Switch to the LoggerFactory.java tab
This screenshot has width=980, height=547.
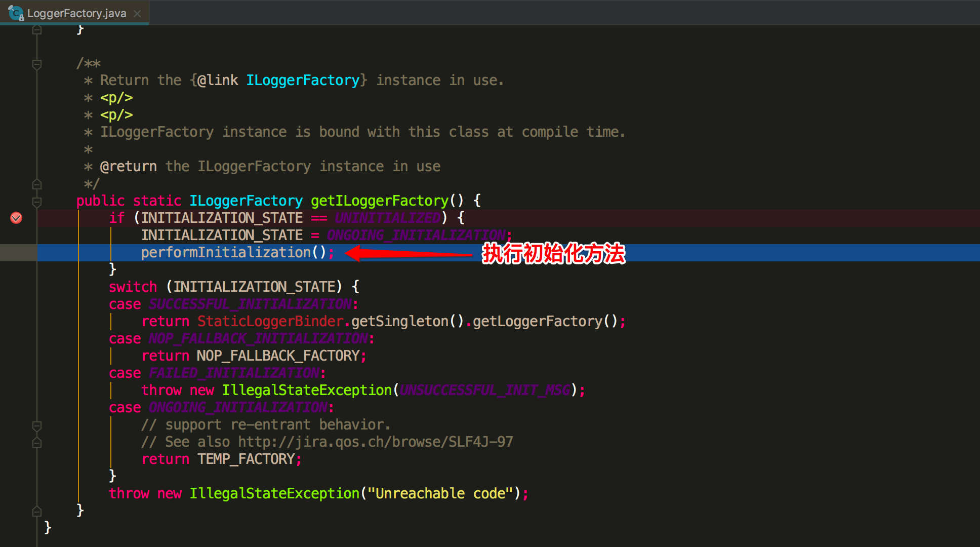click(x=76, y=13)
